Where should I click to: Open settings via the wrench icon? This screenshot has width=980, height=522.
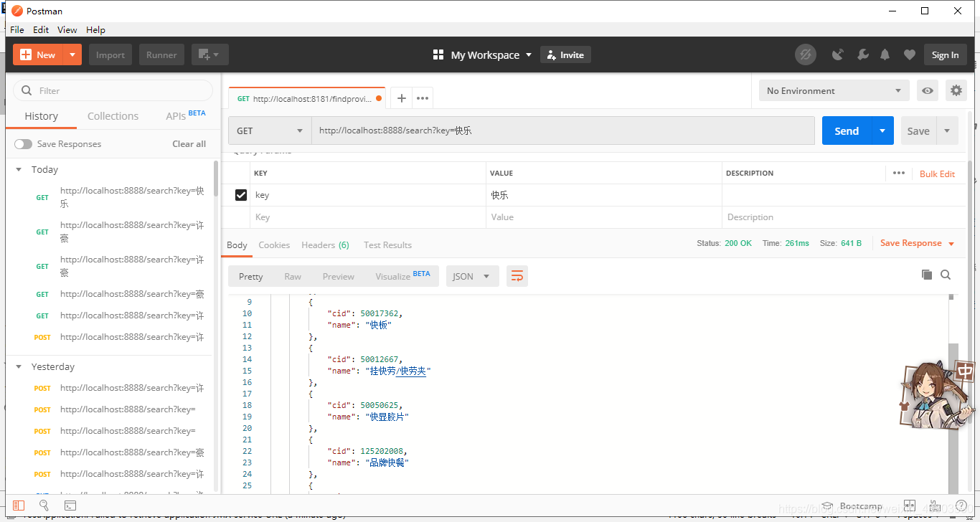pos(863,54)
